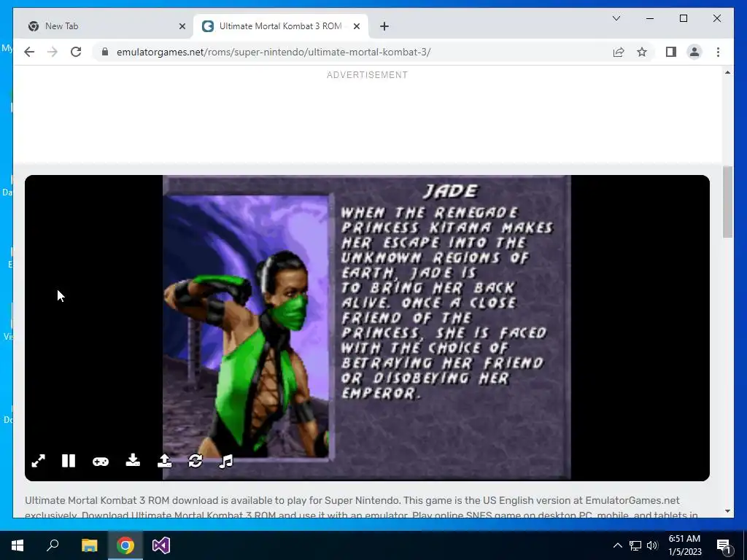Click the Ultimate Mortal Kombat 3 ROM description text
747x560 pixels.
[x=362, y=507]
